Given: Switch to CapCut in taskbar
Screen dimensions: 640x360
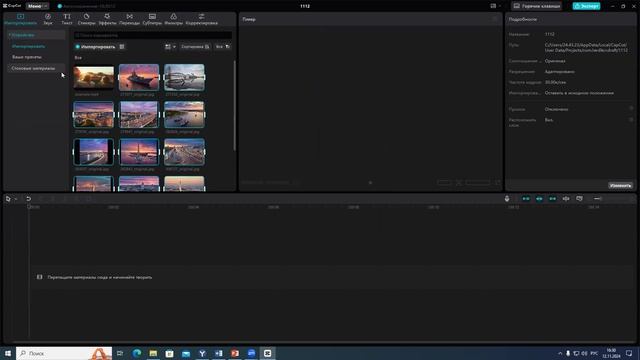Looking at the screenshot, I should click(x=267, y=353).
